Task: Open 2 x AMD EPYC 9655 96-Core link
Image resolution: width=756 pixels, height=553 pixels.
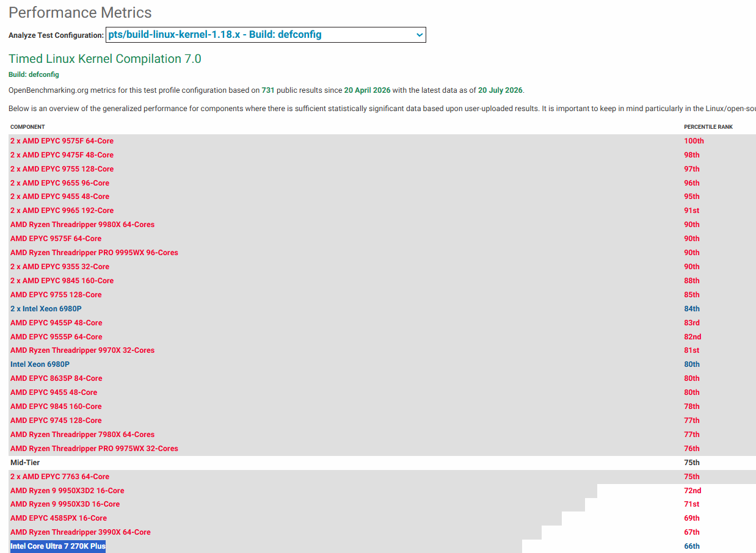Action: [x=60, y=183]
